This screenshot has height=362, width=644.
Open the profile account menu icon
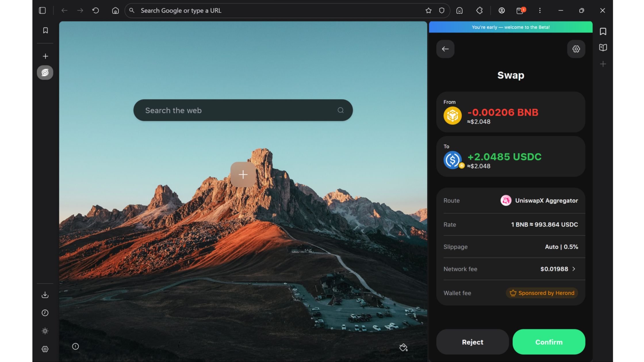(x=501, y=11)
